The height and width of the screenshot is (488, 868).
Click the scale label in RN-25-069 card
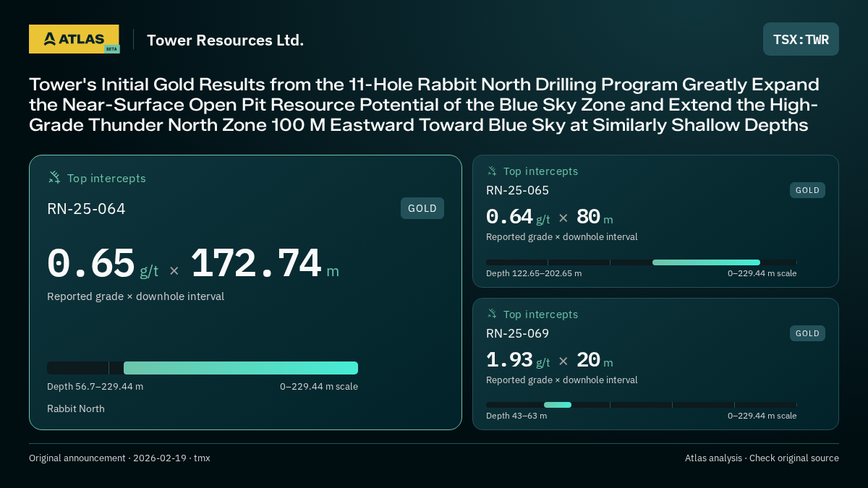pos(762,416)
